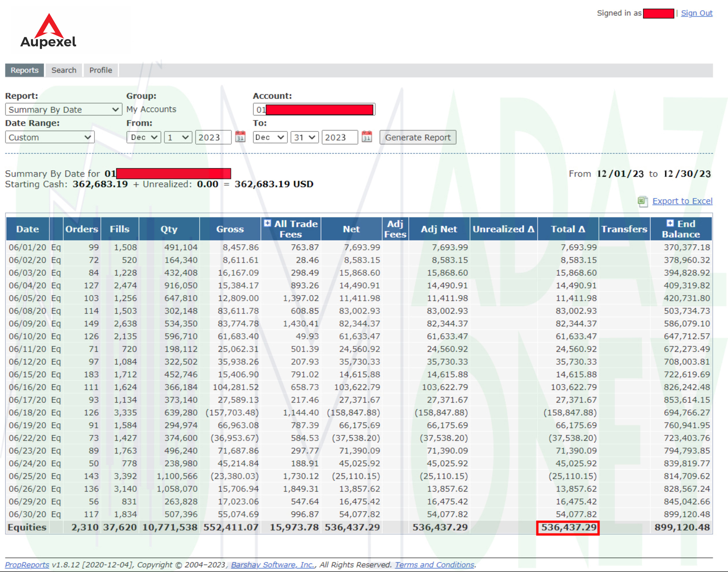Screen dimensions: 728x572
Task: Open the Date Range Custom dropdown
Action: [x=50, y=137]
